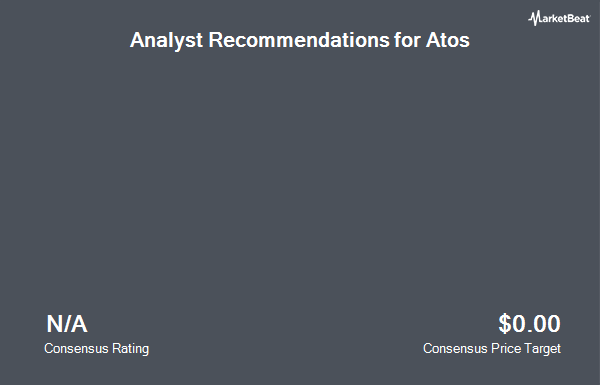
Task: Click the word Analyst in the heading
Action: point(166,41)
